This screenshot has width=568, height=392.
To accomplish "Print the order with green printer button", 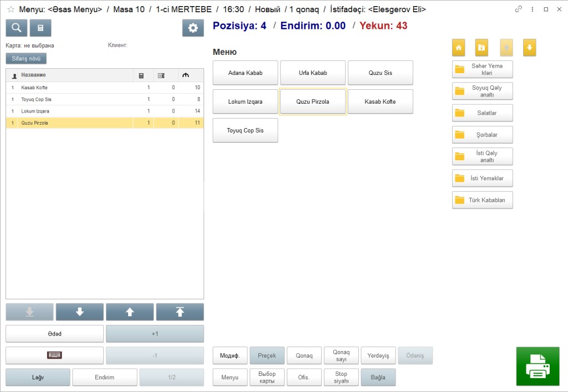I will [x=537, y=366].
